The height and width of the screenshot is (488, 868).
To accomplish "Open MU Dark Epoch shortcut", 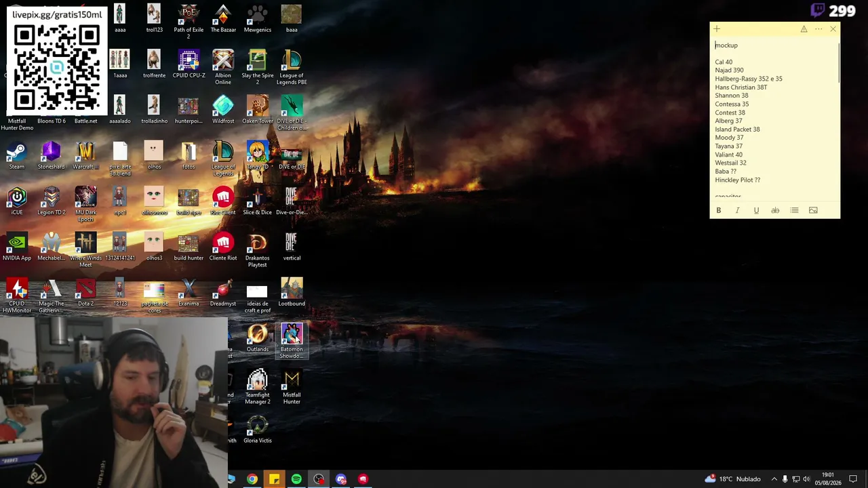I will 85,204.
